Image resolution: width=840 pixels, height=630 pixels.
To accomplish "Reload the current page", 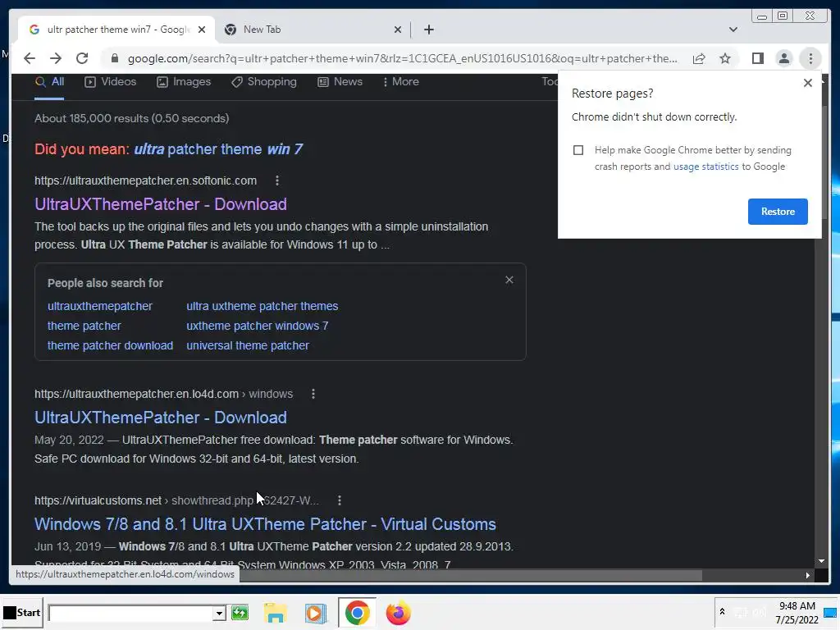I will coord(82,58).
